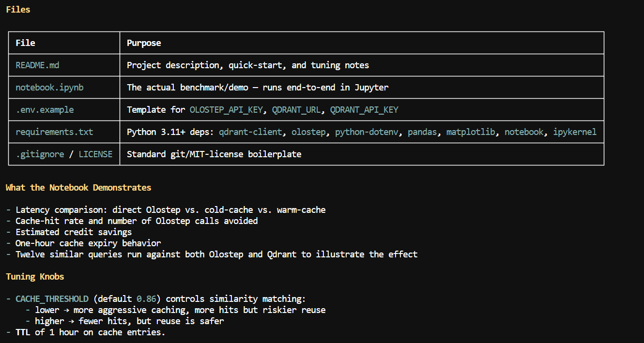Image resolution: width=644 pixels, height=343 pixels.
Task: Click the QDRANT_API_KEY variable name
Action: point(364,110)
